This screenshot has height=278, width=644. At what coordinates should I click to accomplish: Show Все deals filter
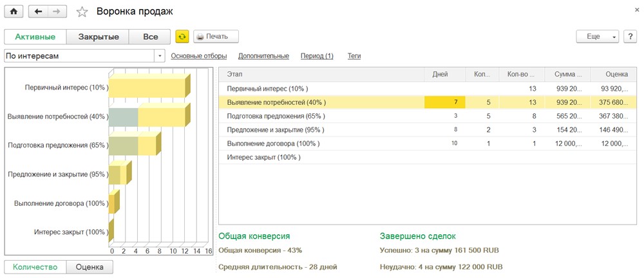tap(150, 37)
